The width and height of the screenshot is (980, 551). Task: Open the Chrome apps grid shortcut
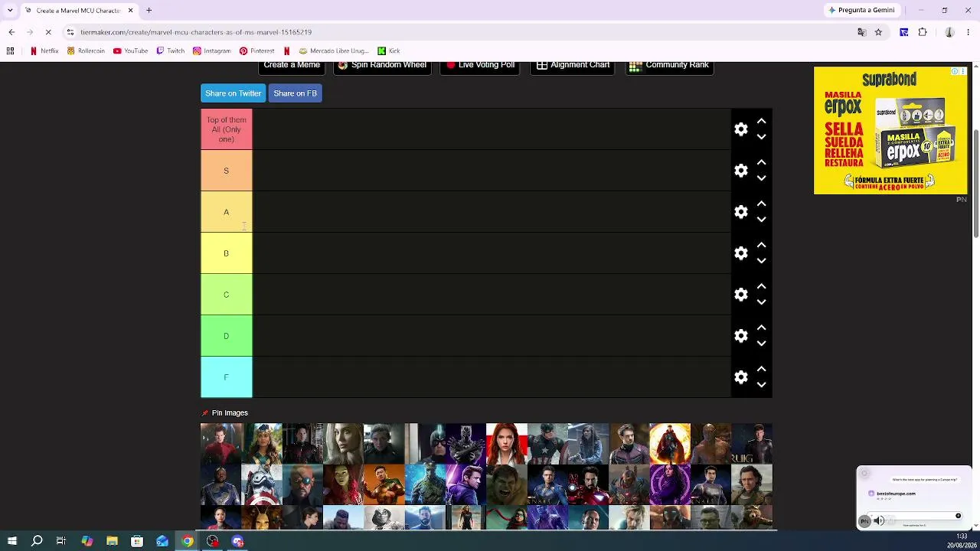tap(10, 51)
